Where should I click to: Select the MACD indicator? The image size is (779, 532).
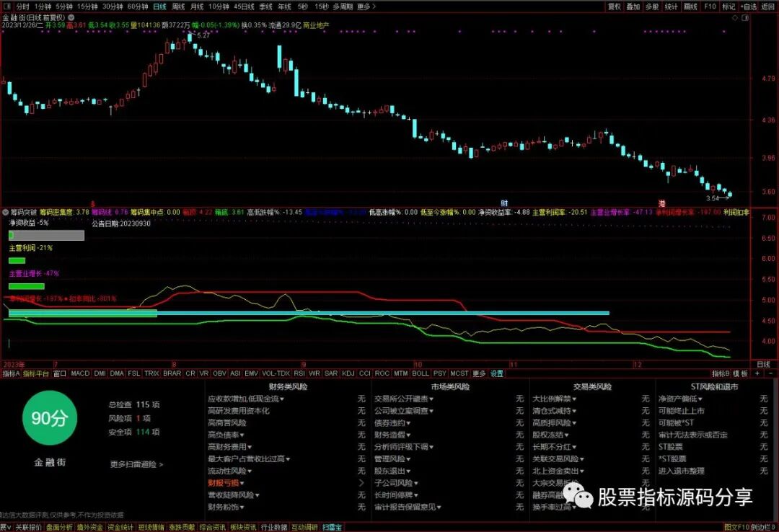tap(80, 373)
